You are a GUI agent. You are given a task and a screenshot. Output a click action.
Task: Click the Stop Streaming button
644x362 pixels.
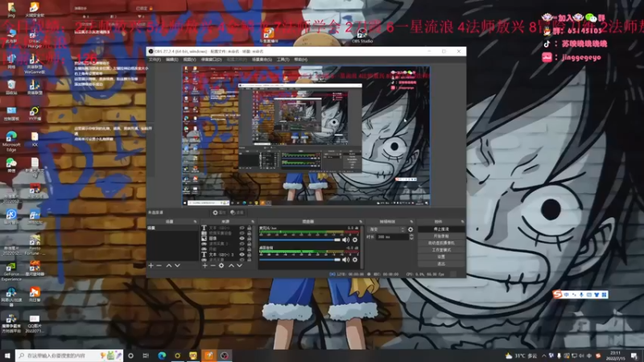(x=441, y=229)
